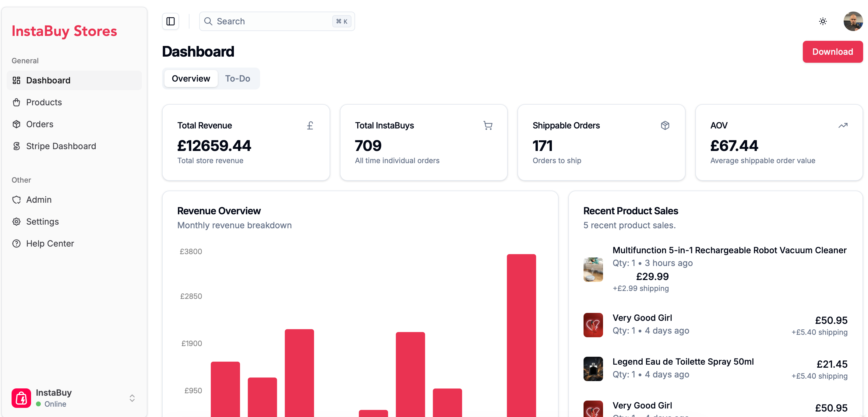868x417 pixels.
Task: Click the user profile avatar
Action: tap(852, 21)
